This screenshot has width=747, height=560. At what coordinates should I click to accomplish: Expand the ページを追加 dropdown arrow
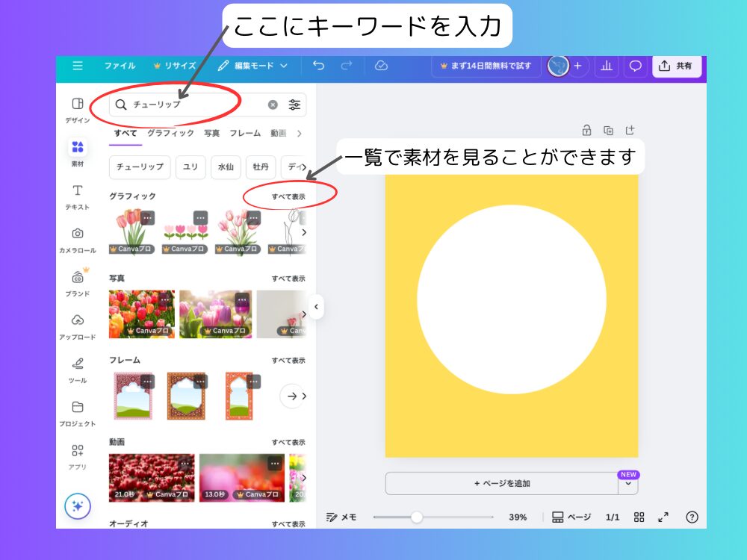pos(628,484)
